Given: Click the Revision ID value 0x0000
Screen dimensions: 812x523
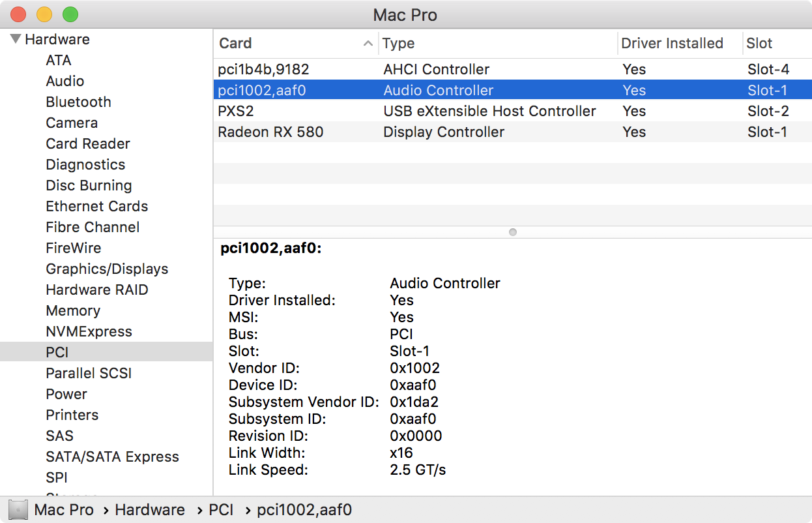Looking at the screenshot, I should pyautogui.click(x=416, y=436).
